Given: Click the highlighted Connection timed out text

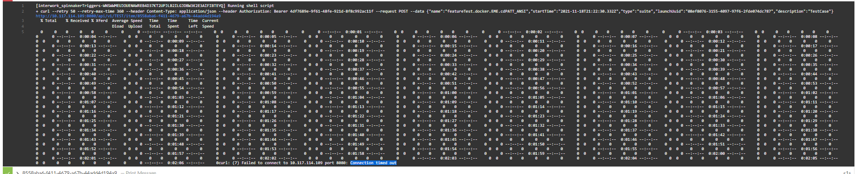Looking at the screenshot, I should (373, 163).
